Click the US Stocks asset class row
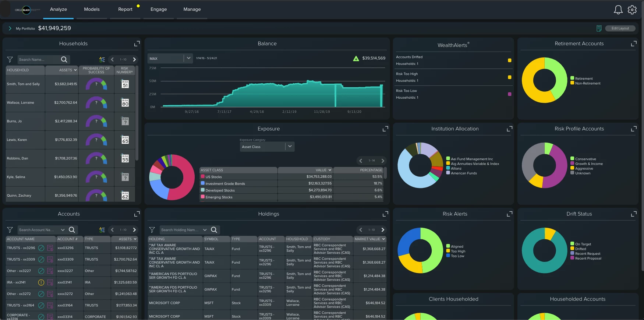 click(x=291, y=177)
